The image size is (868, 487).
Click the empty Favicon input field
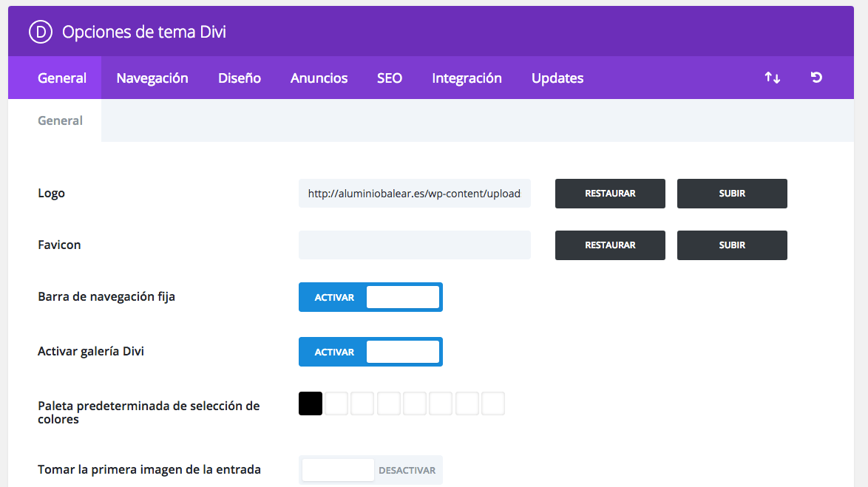pyautogui.click(x=415, y=245)
